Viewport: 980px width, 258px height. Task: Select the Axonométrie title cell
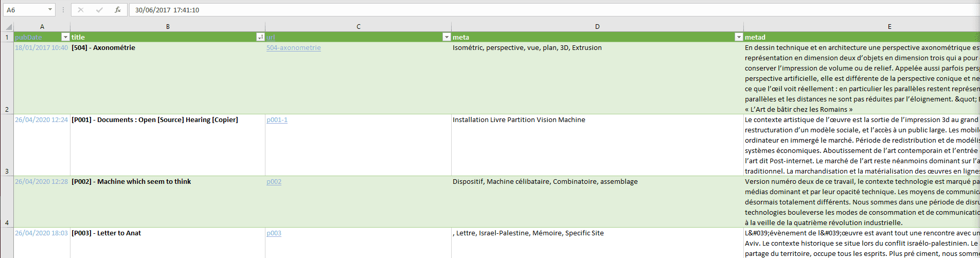click(168, 78)
